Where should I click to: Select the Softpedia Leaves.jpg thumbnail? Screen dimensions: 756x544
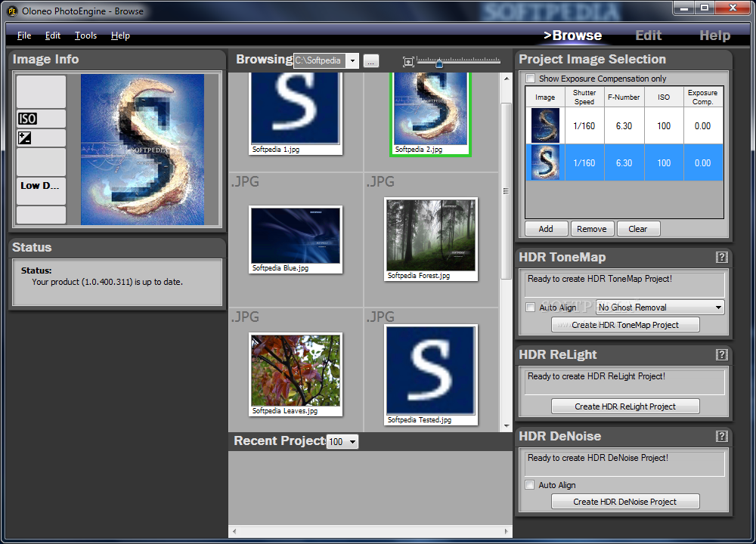tap(296, 375)
